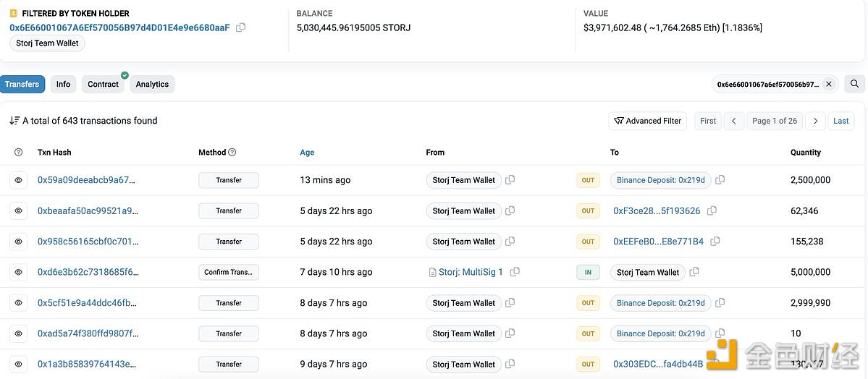
Task: Open address link 0x6E66001067A6Ef57...
Action: (x=119, y=27)
